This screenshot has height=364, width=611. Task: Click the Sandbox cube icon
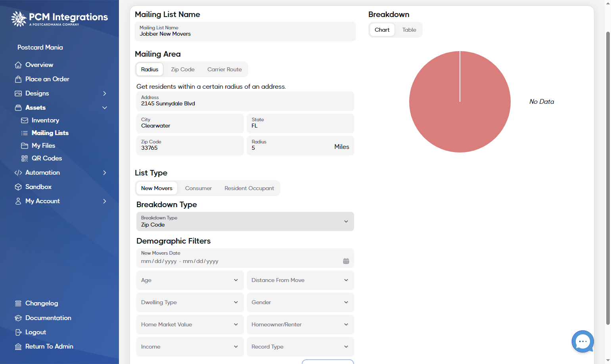tap(18, 187)
